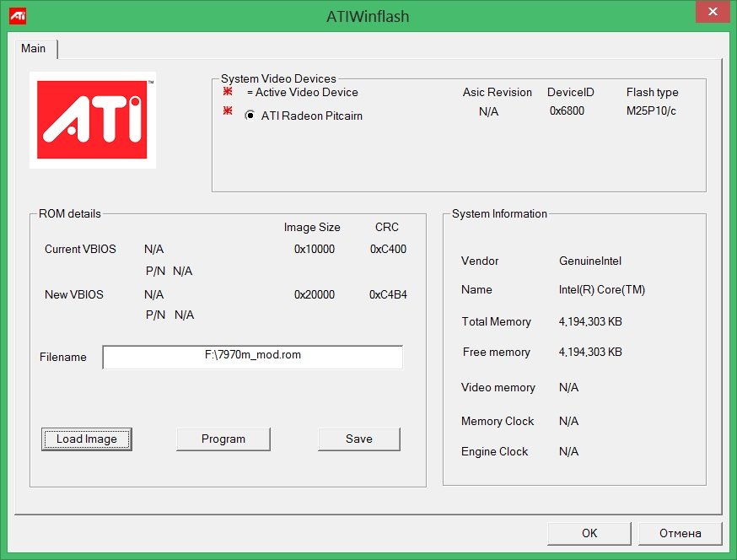Click the red star beside ATI Radeon Pitcairn
737x560 pixels.
click(228, 111)
